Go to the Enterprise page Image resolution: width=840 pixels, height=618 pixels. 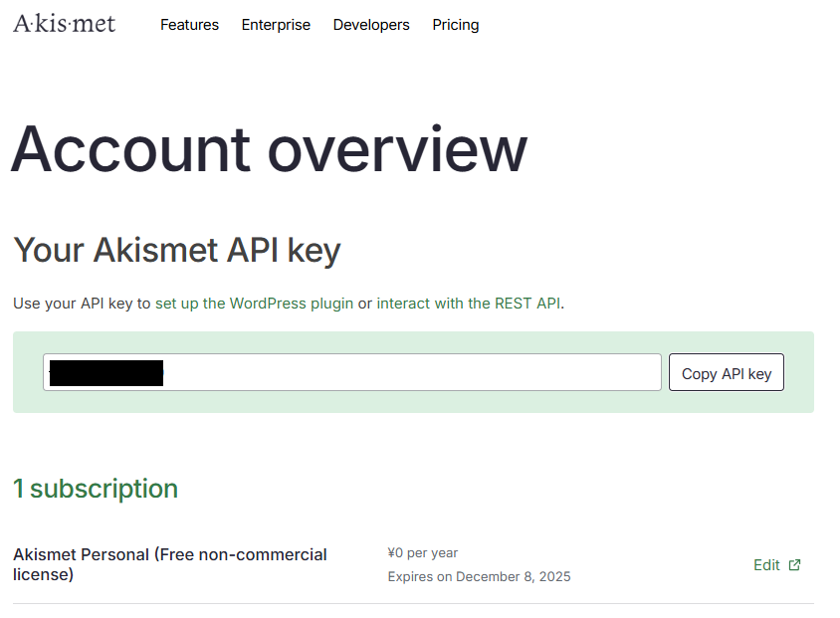click(x=276, y=25)
